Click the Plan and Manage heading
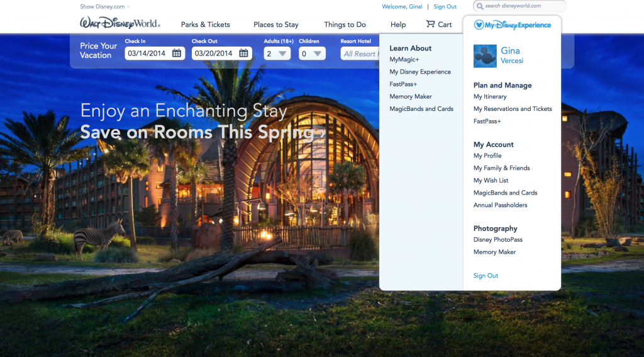This screenshot has height=357, width=644. pyautogui.click(x=502, y=85)
